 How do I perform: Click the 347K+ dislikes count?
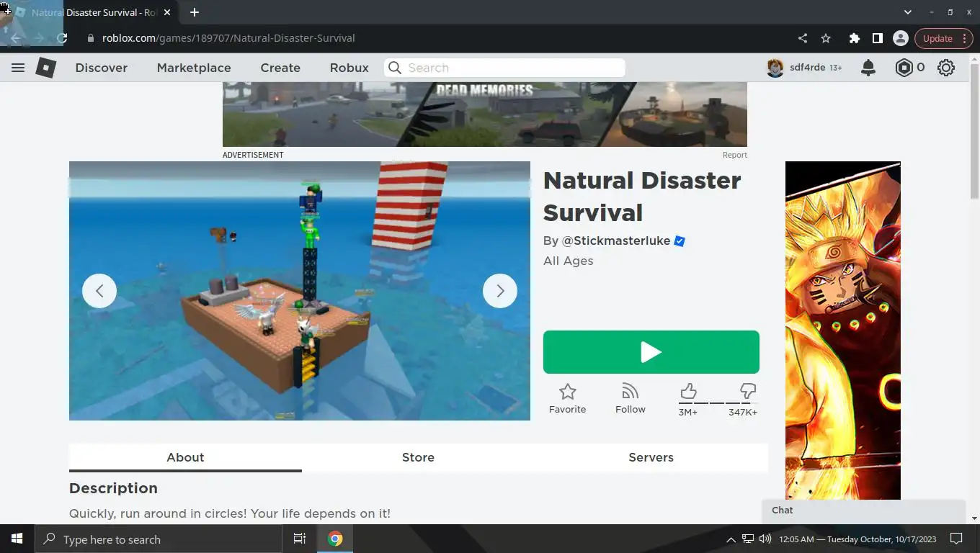[743, 413]
